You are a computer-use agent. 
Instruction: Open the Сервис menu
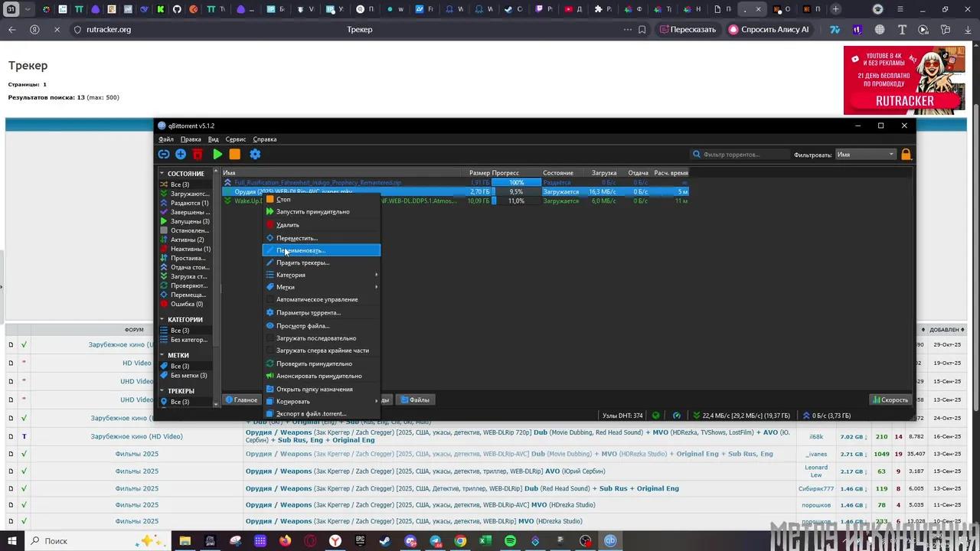click(x=236, y=139)
